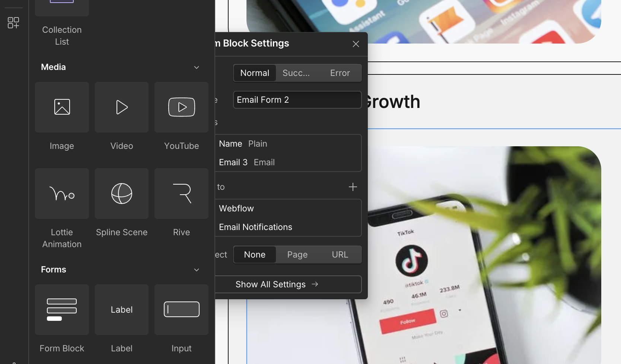The width and height of the screenshot is (621, 364).
Task: Add the Collection List element
Action: click(x=62, y=8)
